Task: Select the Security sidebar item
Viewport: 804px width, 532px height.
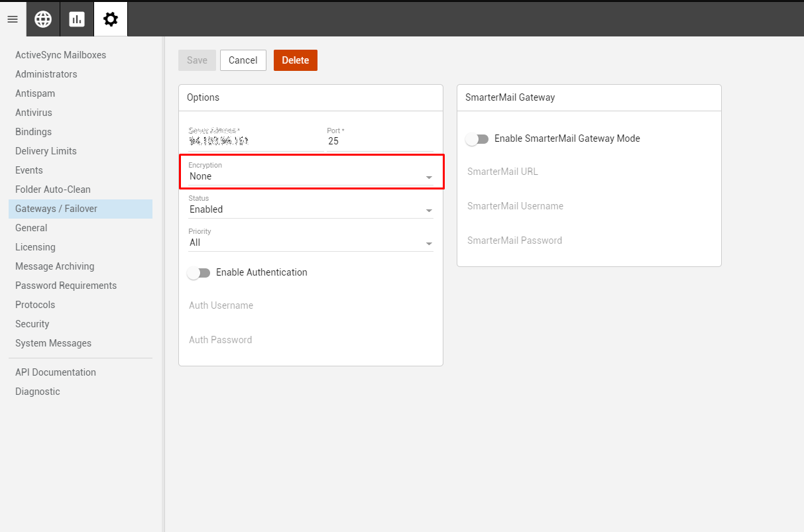Action: pos(32,324)
